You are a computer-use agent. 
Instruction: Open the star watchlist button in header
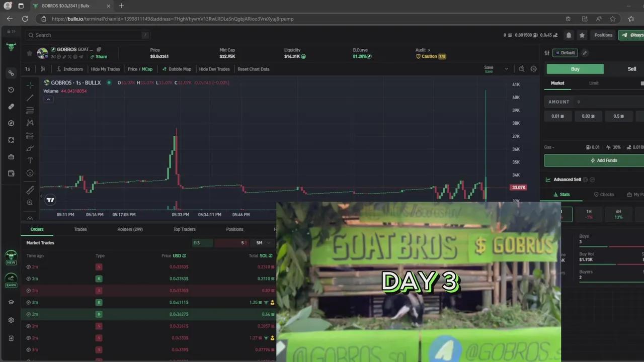coord(582,35)
